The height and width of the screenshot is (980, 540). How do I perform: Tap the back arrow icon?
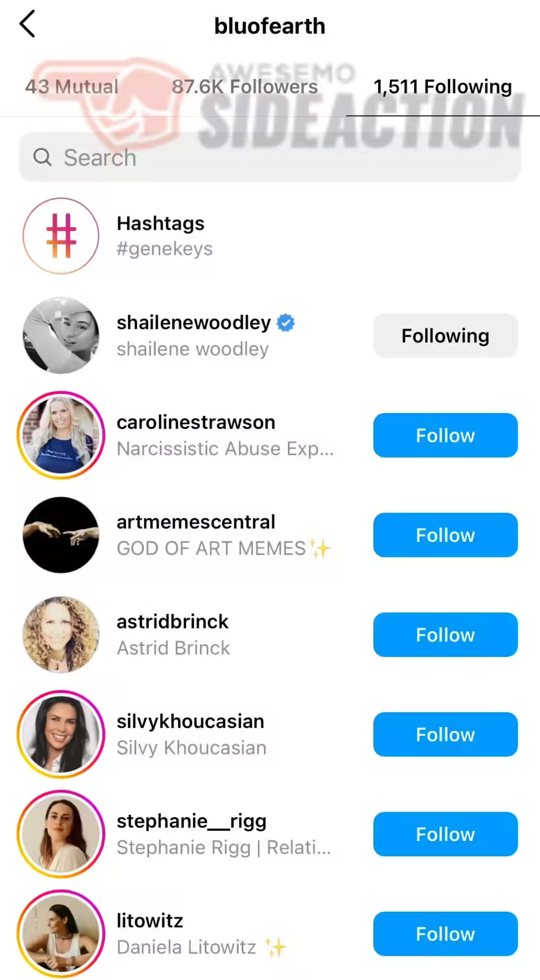[27, 24]
